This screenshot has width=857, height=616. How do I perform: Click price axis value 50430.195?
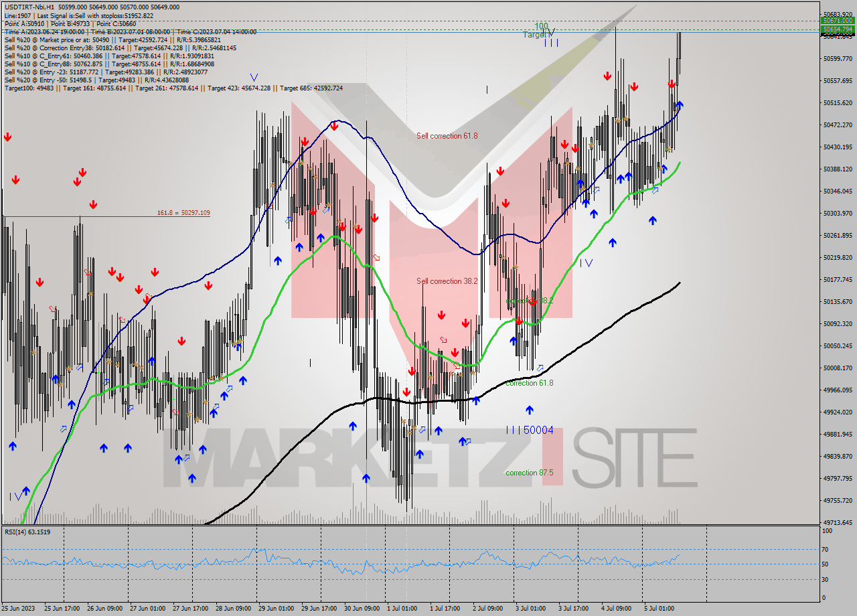838,147
